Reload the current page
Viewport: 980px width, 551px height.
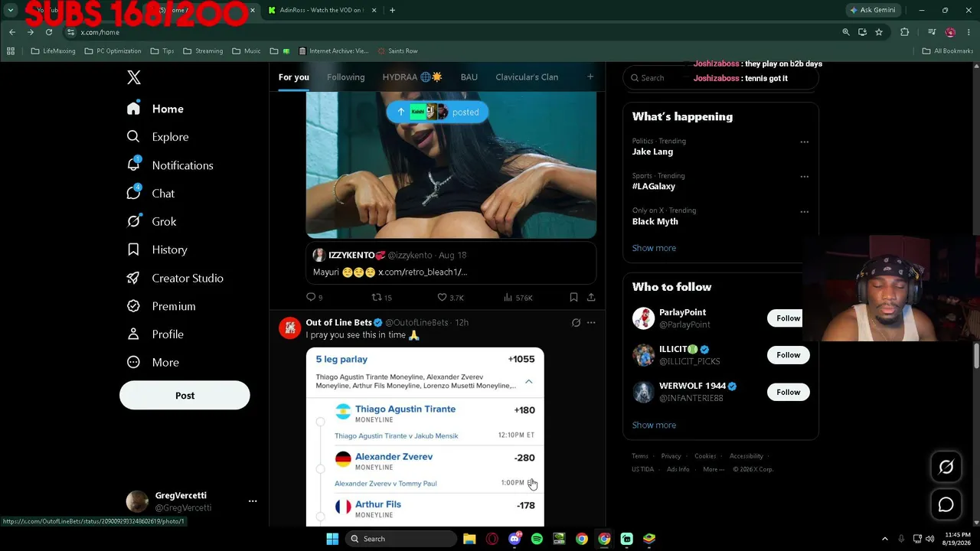coord(49,32)
